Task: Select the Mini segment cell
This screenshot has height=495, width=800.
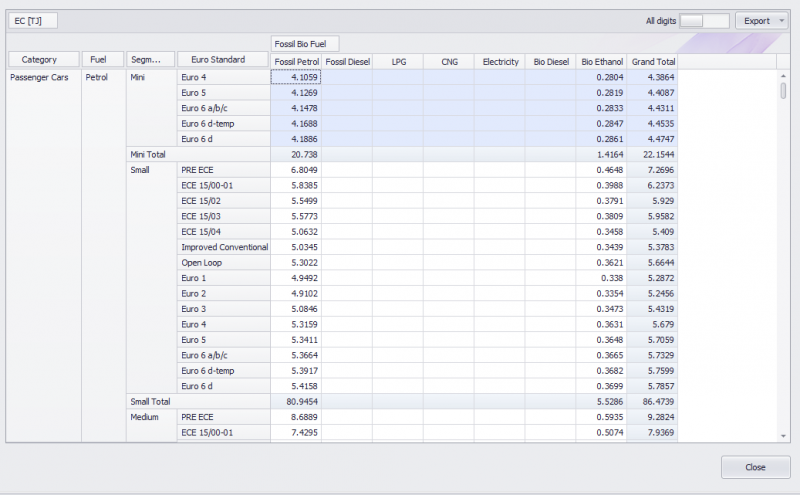Action: point(152,108)
